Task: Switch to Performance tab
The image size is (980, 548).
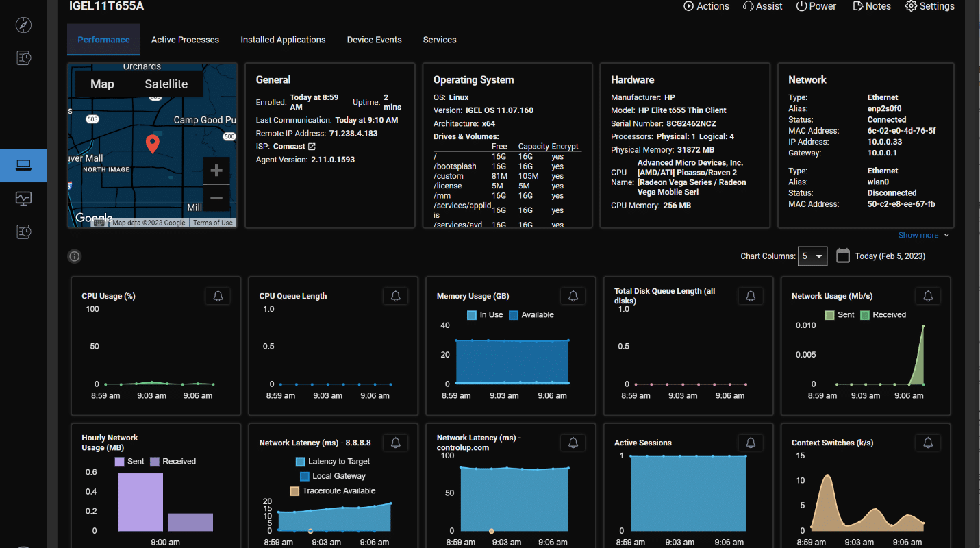Action: click(103, 40)
